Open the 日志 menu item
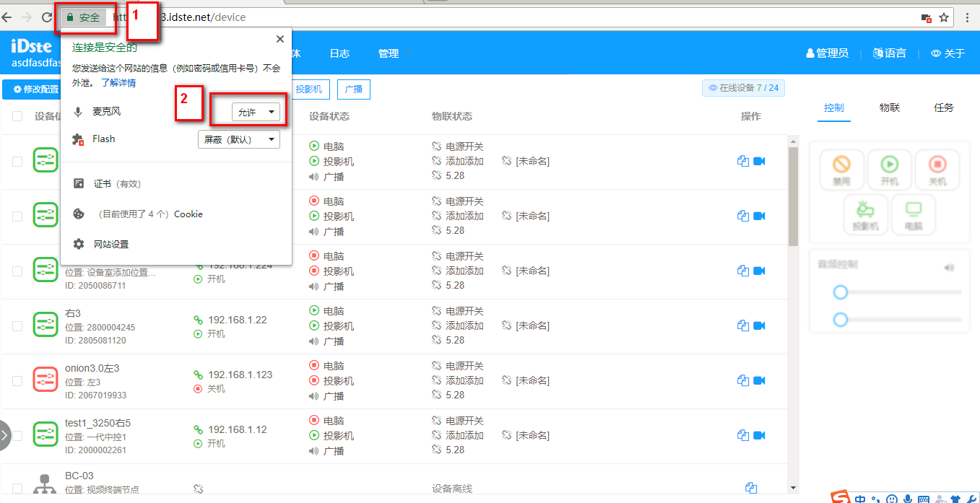The width and height of the screenshot is (980, 503). point(339,53)
